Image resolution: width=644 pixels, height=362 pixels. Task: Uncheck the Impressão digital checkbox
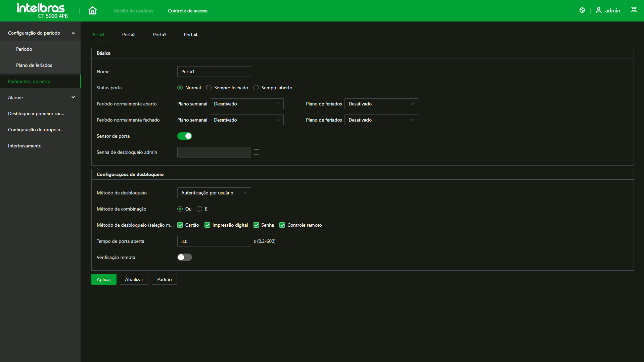[207, 225]
